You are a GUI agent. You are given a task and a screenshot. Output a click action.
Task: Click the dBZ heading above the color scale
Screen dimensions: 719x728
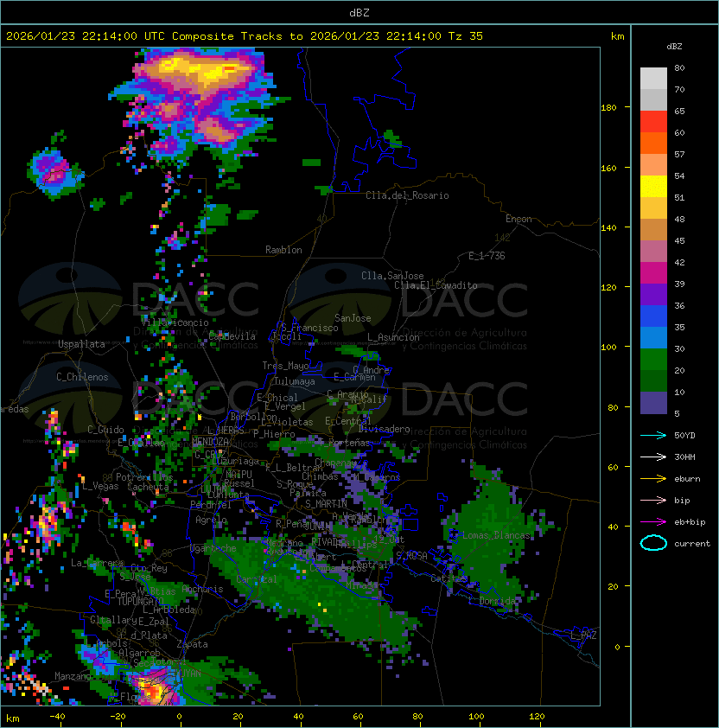(x=674, y=47)
